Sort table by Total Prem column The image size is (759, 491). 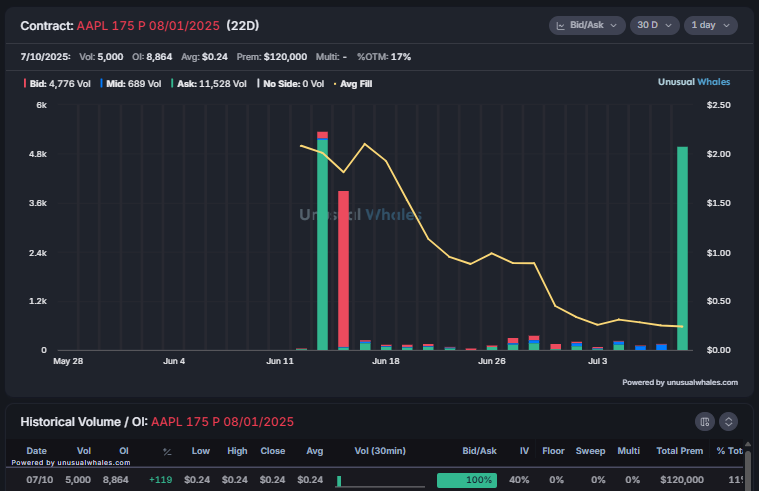[x=680, y=451]
